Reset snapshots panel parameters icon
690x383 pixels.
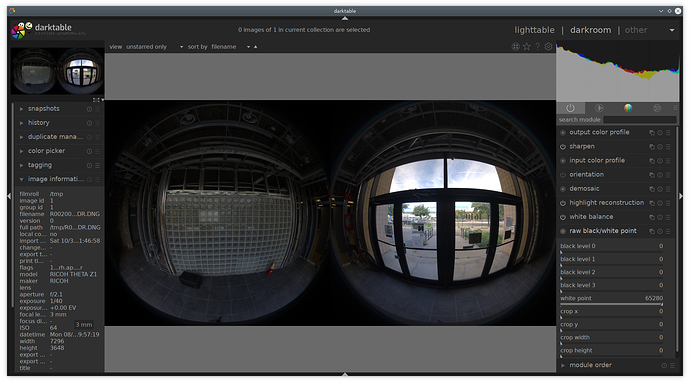[x=89, y=109]
